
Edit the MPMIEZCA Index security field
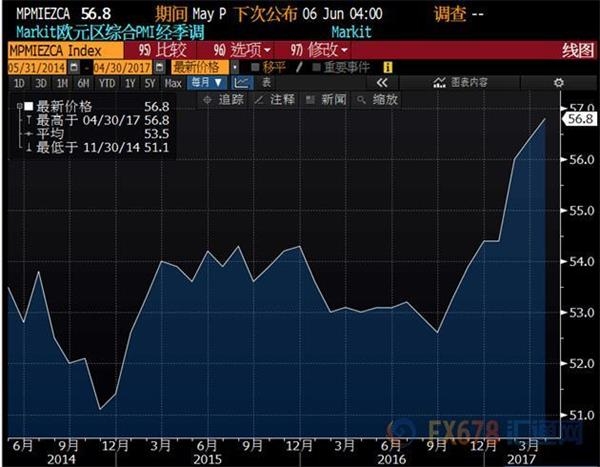[65, 51]
